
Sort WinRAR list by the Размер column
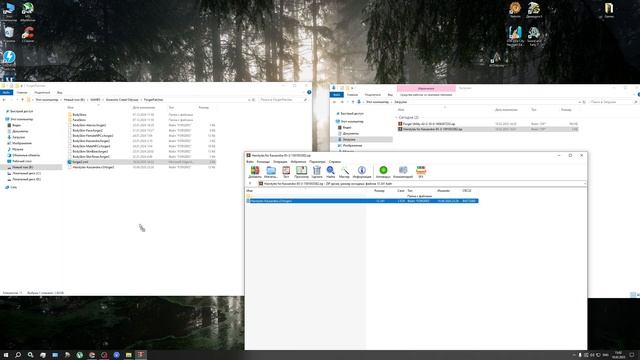coord(379,191)
